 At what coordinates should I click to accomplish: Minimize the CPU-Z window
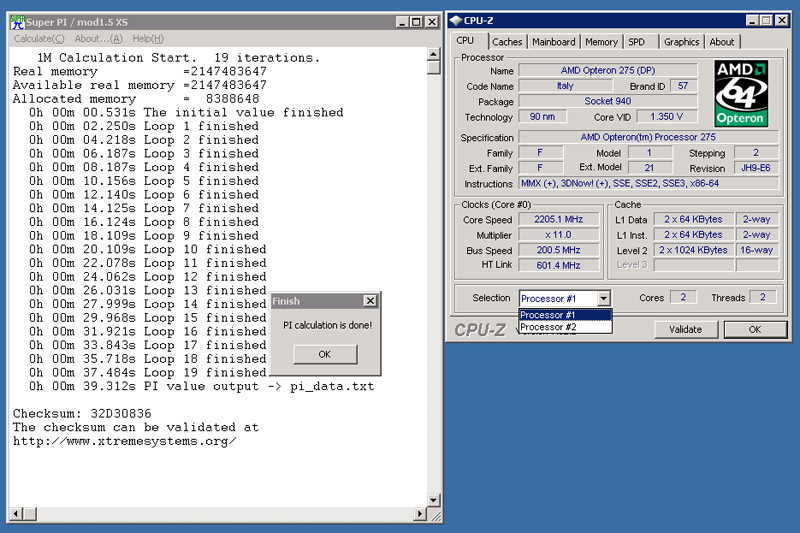pyautogui.click(x=752, y=20)
